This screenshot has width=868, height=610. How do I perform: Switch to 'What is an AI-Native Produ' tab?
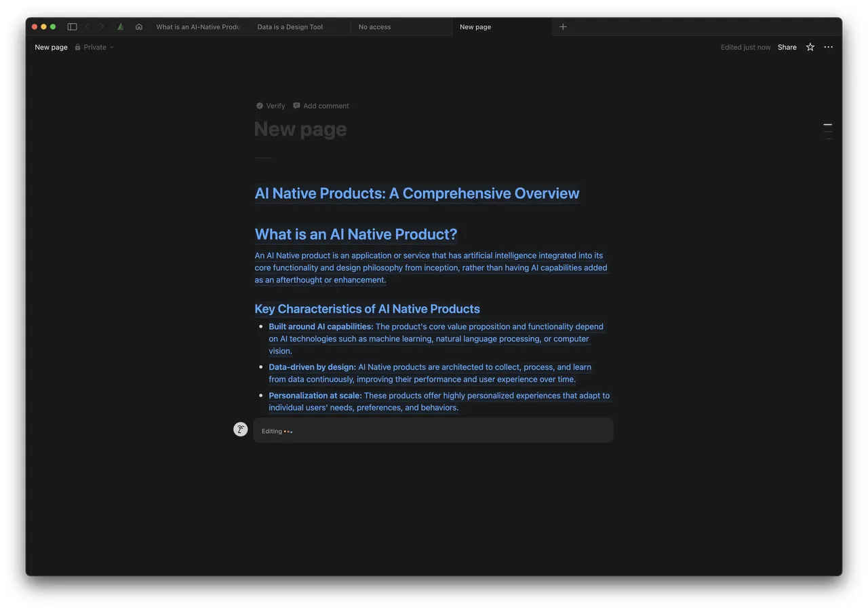point(198,27)
